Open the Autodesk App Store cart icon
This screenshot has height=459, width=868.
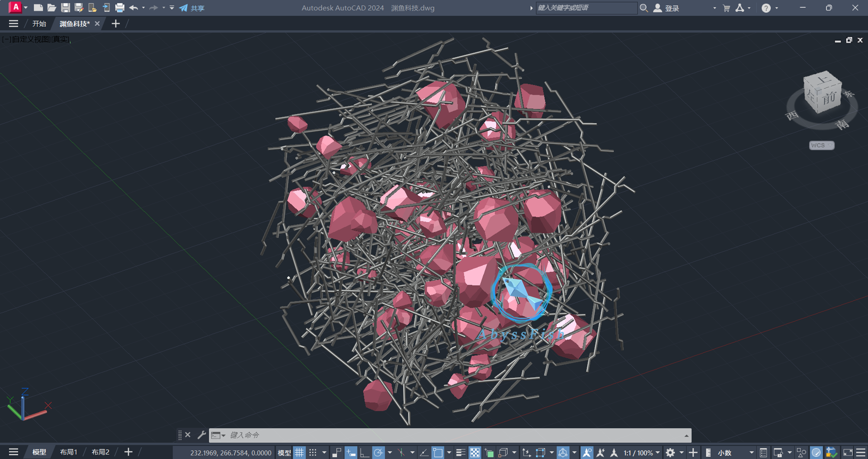(727, 8)
